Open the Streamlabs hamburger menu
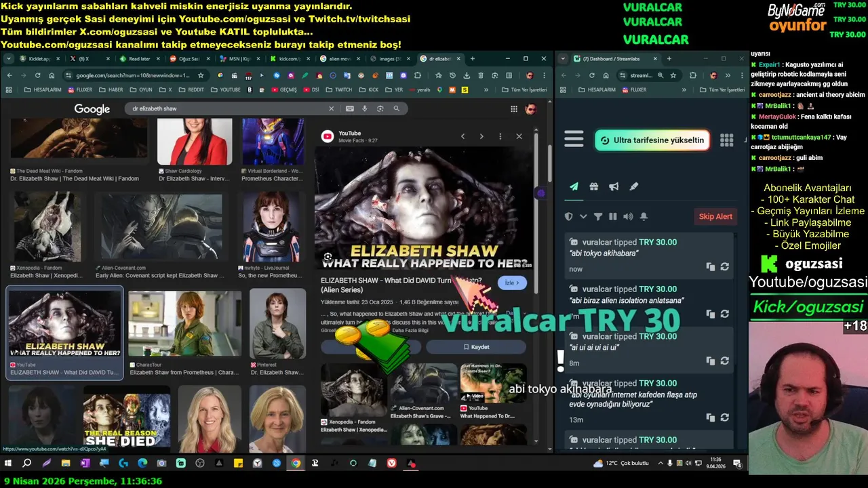868x488 pixels. coord(574,140)
